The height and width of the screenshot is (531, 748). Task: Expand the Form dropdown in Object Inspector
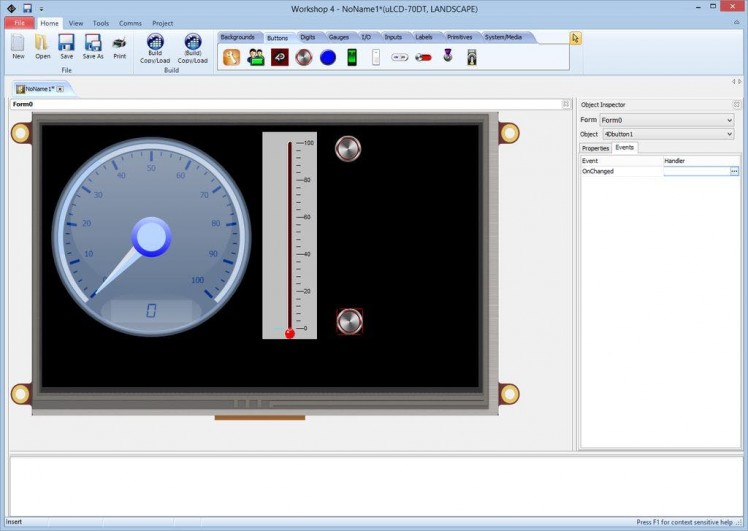coord(728,120)
